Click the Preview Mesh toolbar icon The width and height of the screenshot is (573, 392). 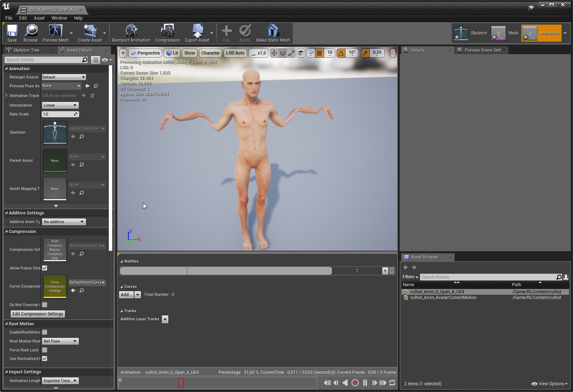pos(55,33)
